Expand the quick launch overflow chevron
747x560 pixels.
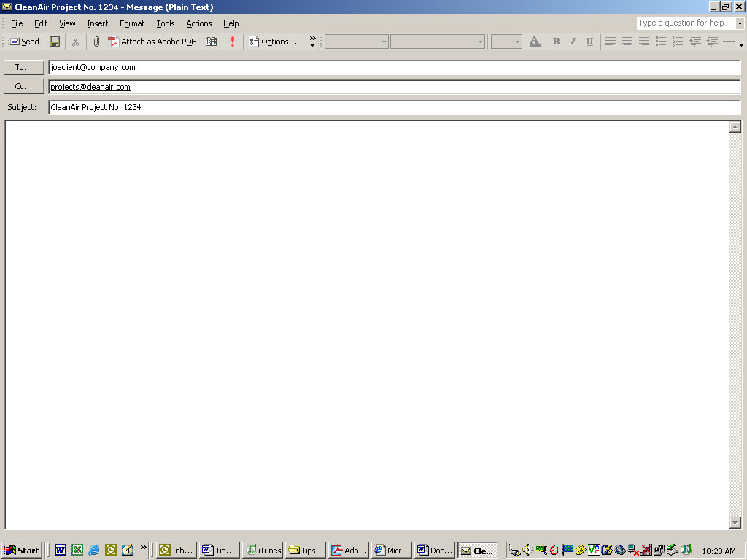(x=144, y=548)
